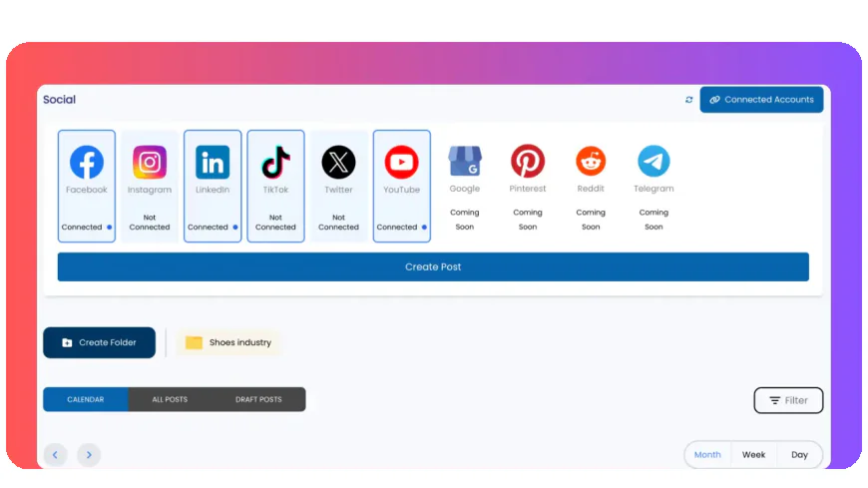Click the Pinterest icon
The height and width of the screenshot is (488, 868).
pyautogui.click(x=528, y=162)
